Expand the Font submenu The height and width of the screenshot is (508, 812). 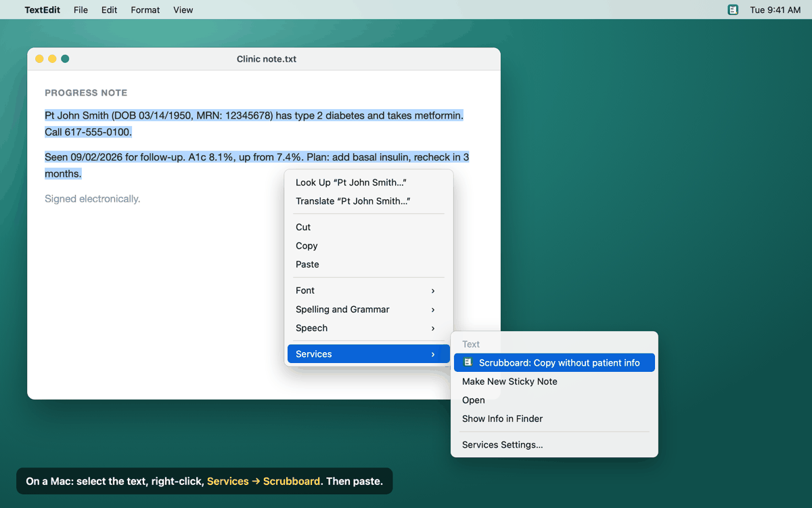(369, 291)
